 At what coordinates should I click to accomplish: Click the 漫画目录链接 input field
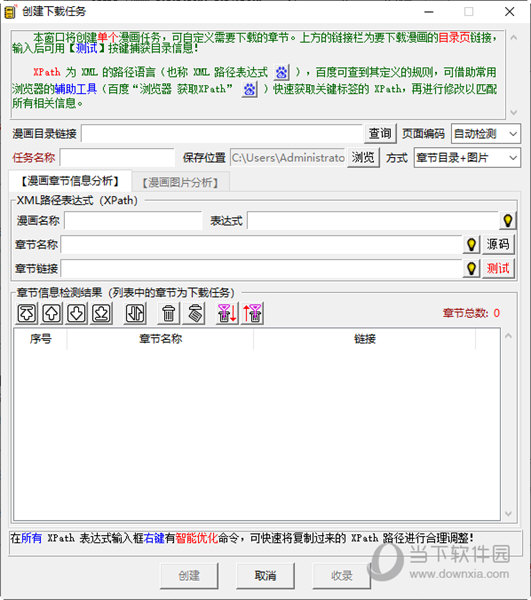tap(222, 134)
